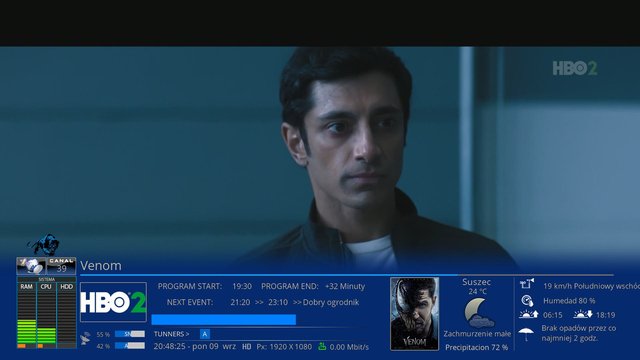Click the 18:19 sunset time
Image resolution: width=640 pixels, height=360 pixels.
(x=605, y=315)
